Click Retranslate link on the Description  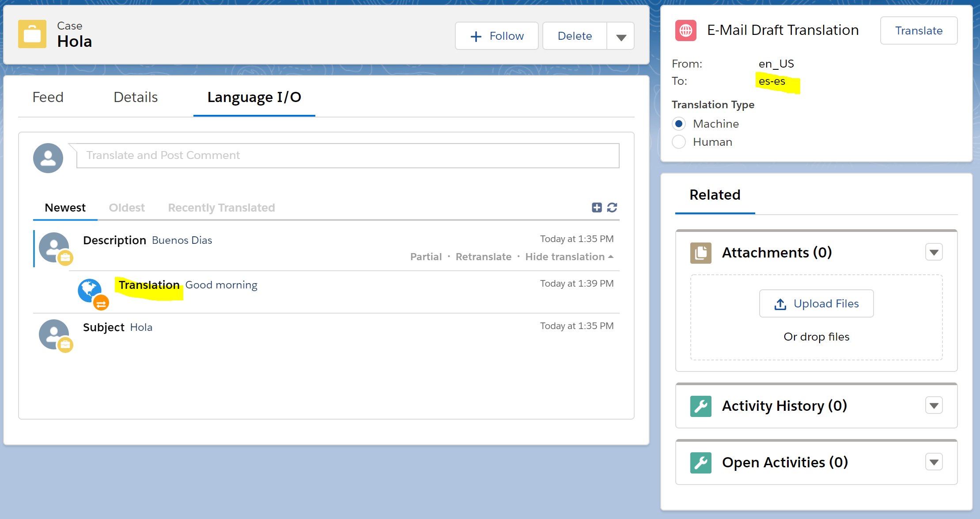(x=483, y=257)
